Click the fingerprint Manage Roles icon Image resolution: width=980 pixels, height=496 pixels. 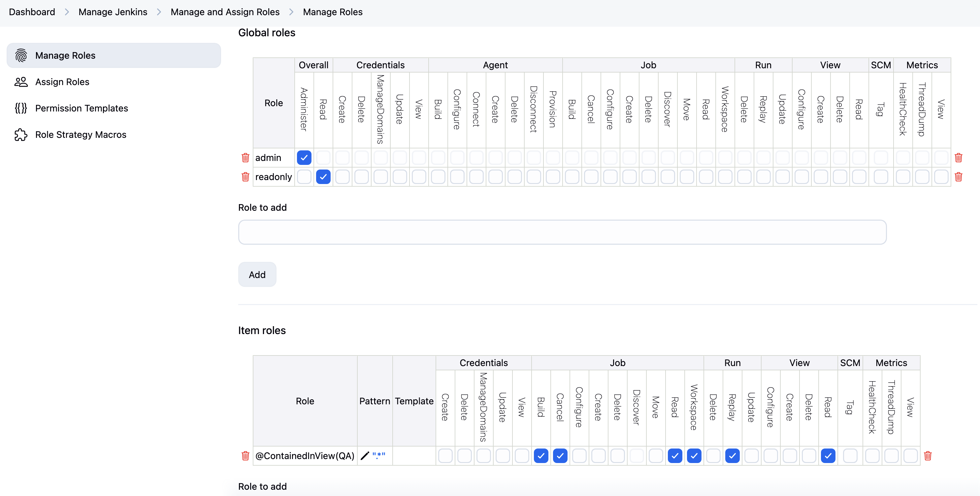coord(21,55)
